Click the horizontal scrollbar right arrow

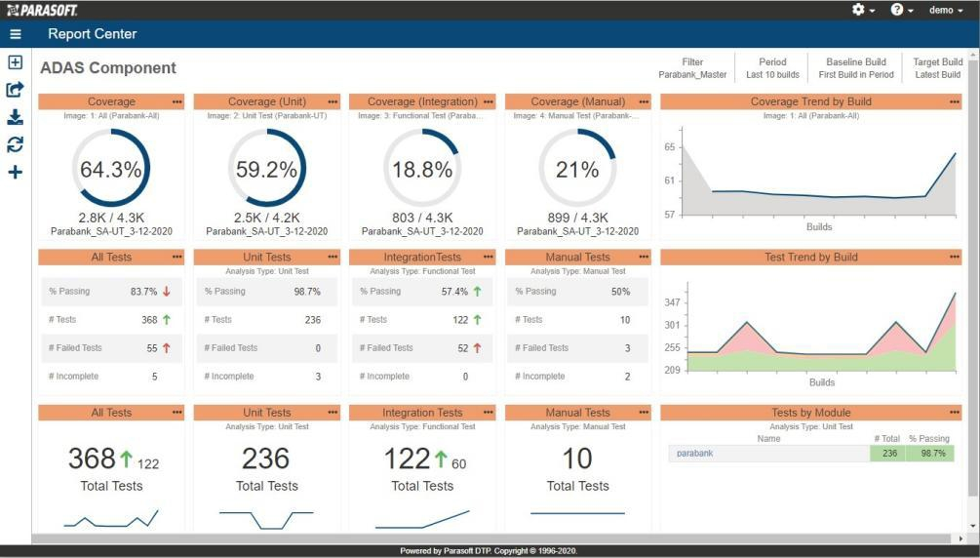pyautogui.click(x=960, y=538)
